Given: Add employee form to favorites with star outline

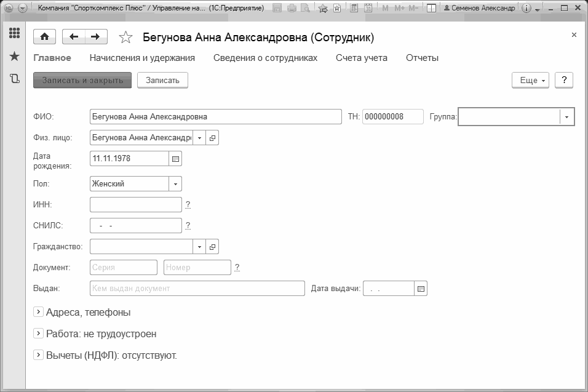Looking at the screenshot, I should tap(125, 37).
